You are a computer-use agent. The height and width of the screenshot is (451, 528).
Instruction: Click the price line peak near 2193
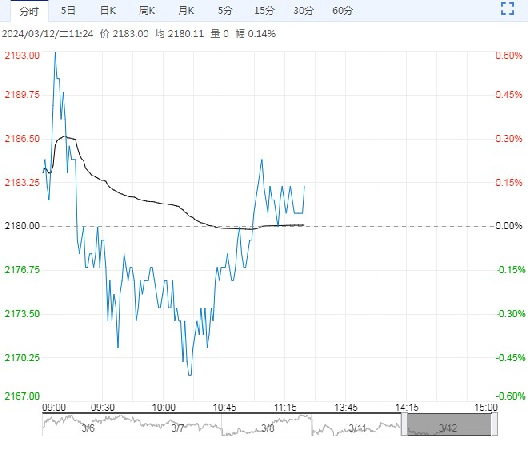click(x=56, y=53)
